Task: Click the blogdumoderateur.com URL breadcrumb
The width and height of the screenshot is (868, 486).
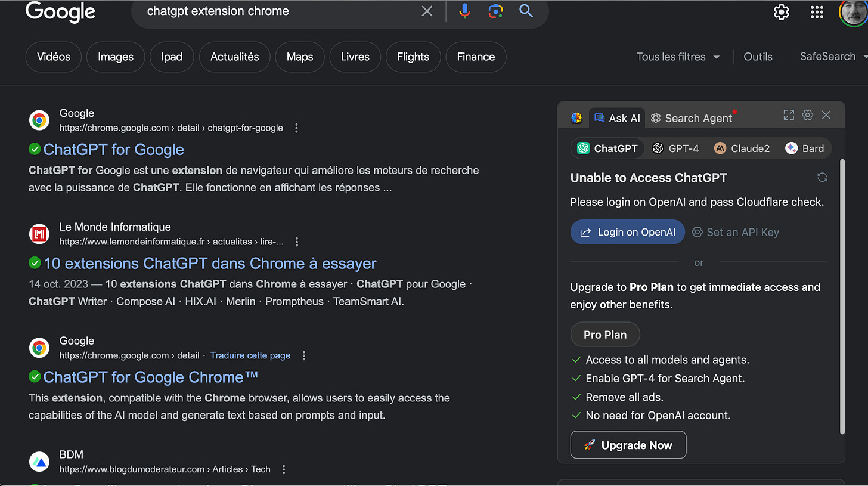Action: click(165, 469)
